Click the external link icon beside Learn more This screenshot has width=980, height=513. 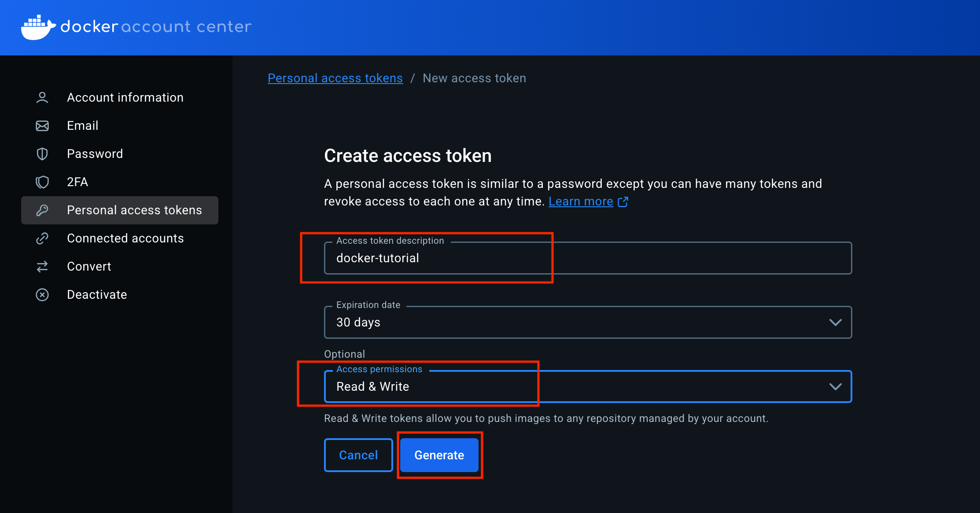623,202
